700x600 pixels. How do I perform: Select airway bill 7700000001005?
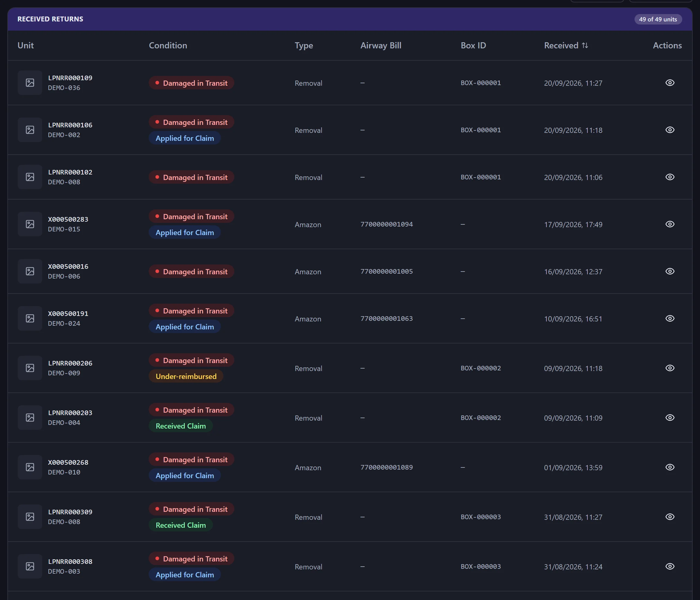click(x=386, y=272)
